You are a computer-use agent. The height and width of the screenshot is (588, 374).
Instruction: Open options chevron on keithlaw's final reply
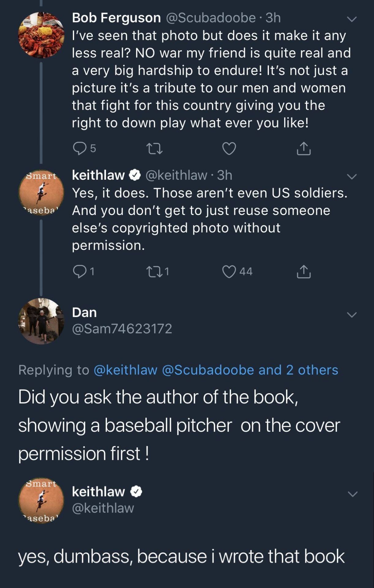[x=352, y=494]
